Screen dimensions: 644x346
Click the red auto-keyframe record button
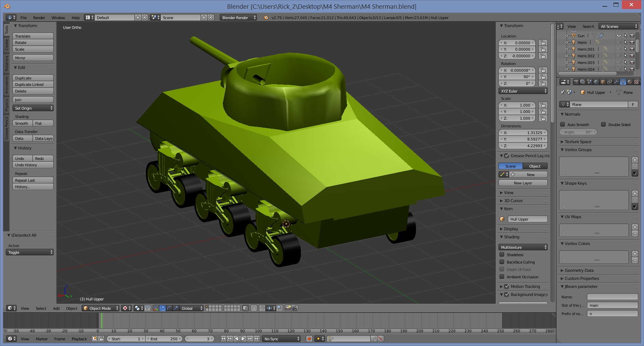309,339
